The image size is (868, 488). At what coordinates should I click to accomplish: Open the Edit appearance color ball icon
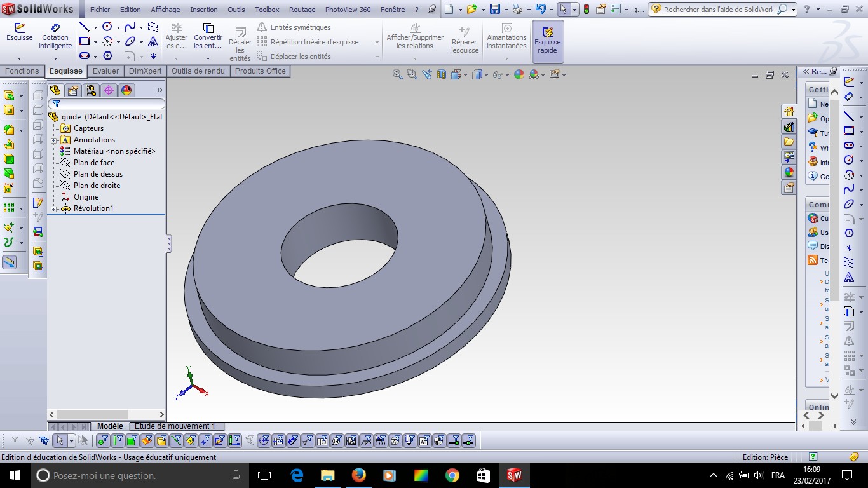519,74
